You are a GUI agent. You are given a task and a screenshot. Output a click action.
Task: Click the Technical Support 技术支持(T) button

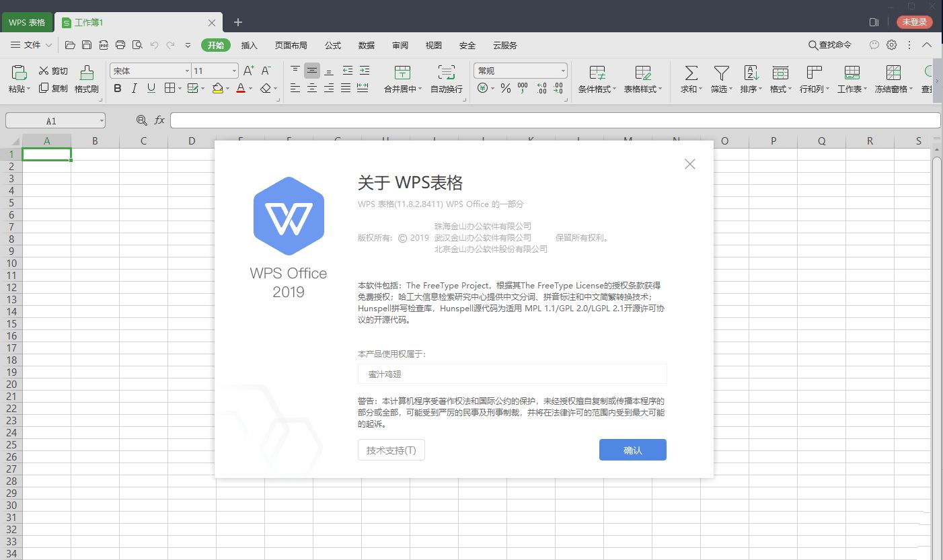[x=391, y=450]
